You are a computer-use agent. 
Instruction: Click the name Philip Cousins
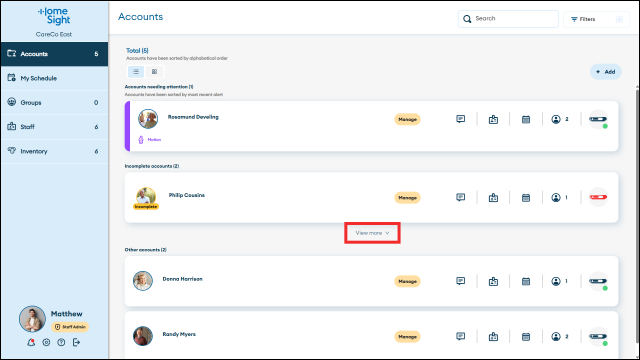pos(187,196)
